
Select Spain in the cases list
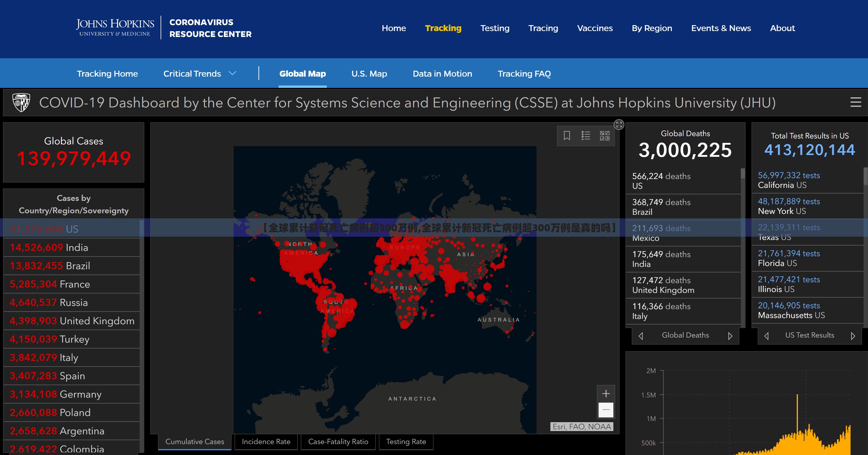tap(72, 376)
